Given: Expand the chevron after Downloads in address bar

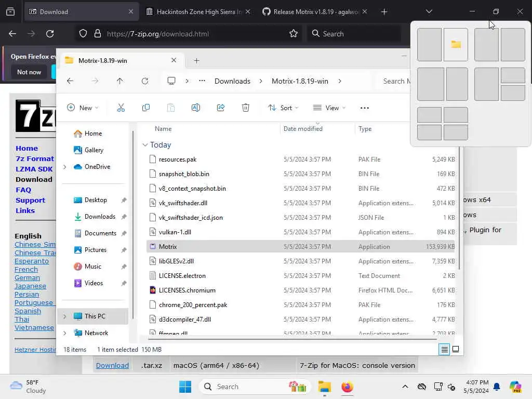Looking at the screenshot, I should 261,81.
